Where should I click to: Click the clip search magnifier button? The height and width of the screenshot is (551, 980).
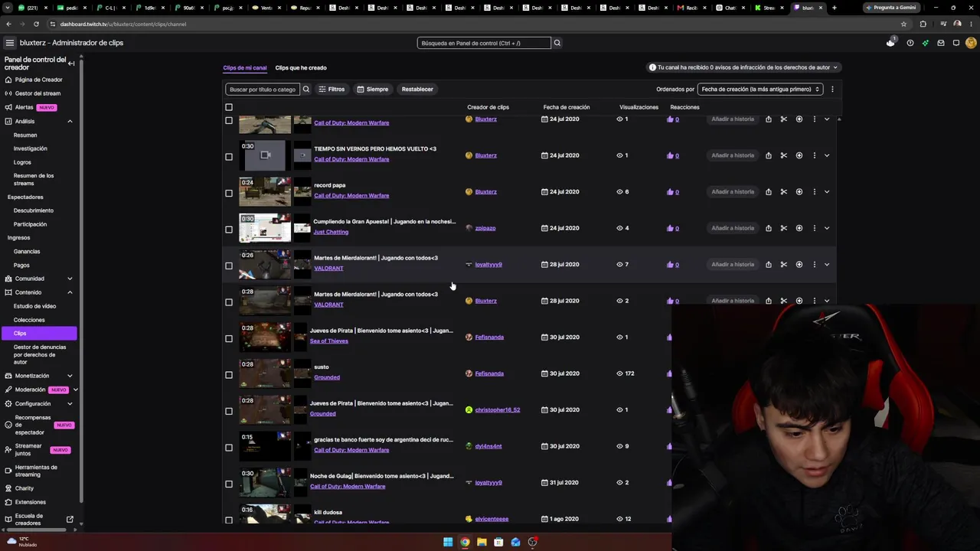pos(306,89)
